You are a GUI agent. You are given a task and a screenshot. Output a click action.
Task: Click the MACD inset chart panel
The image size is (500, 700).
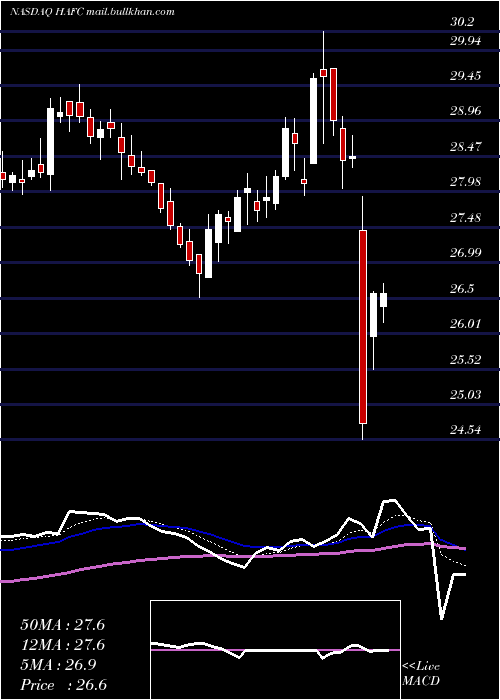[x=275, y=650]
